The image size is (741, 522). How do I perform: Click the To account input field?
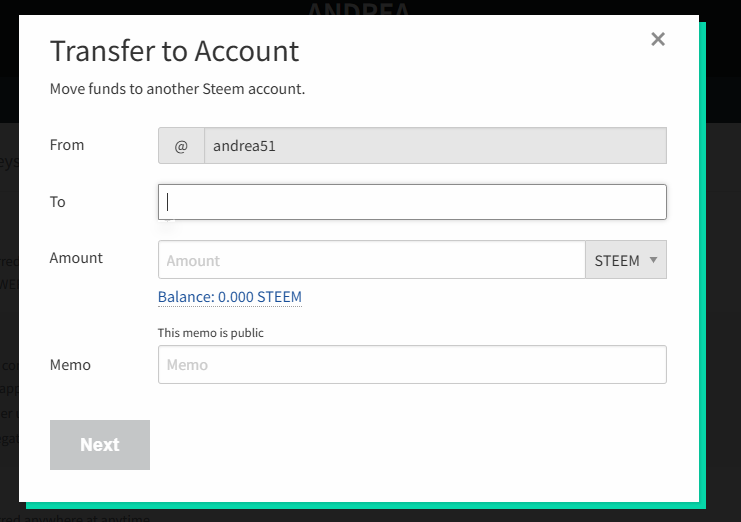pyautogui.click(x=412, y=202)
